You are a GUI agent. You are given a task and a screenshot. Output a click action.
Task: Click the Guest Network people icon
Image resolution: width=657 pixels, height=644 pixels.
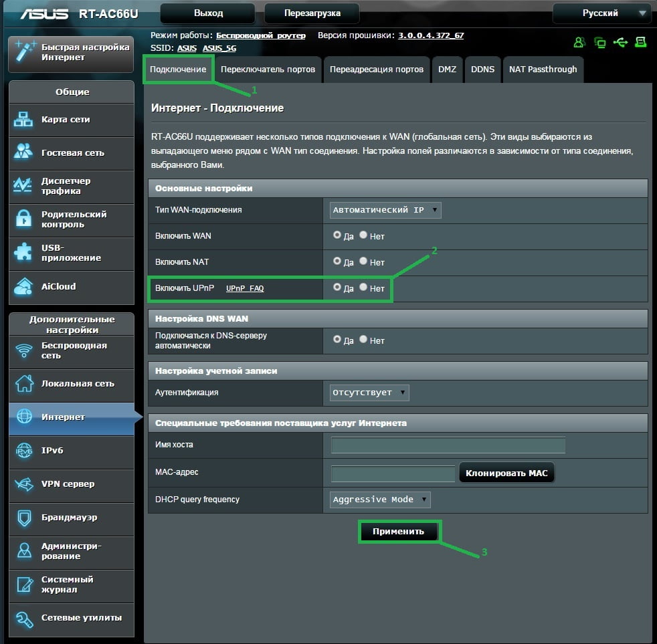tap(23, 152)
